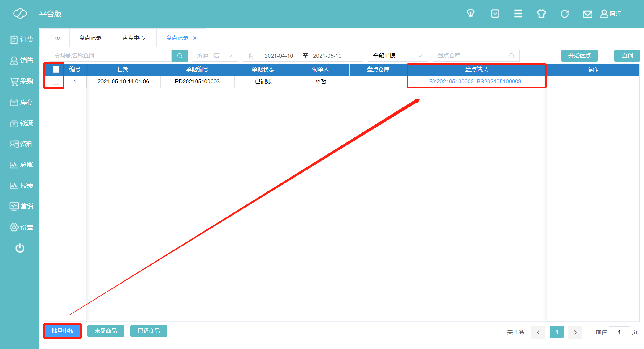Image resolution: width=644 pixels, height=349 pixels.
Task: Click the magnifier search button
Action: tap(180, 56)
